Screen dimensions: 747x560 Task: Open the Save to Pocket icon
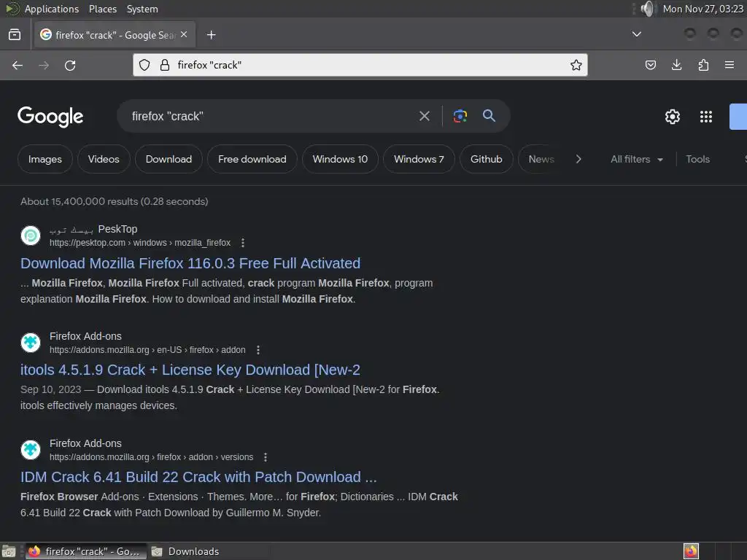tap(650, 65)
